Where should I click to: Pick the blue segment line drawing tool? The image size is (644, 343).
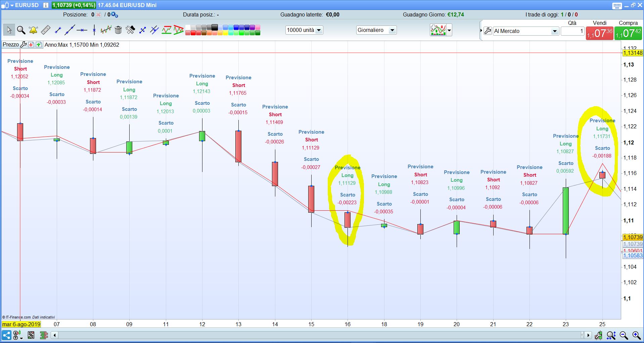click(x=58, y=30)
